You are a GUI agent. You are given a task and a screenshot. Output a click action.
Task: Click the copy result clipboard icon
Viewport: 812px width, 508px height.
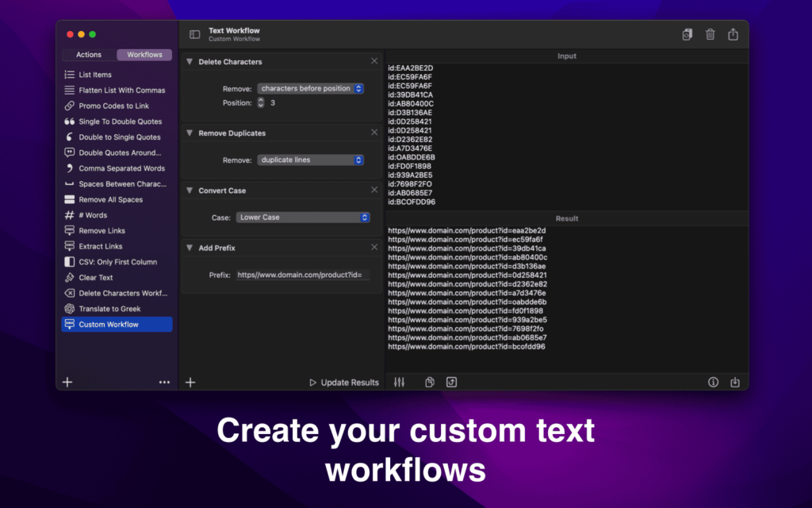pyautogui.click(x=429, y=382)
